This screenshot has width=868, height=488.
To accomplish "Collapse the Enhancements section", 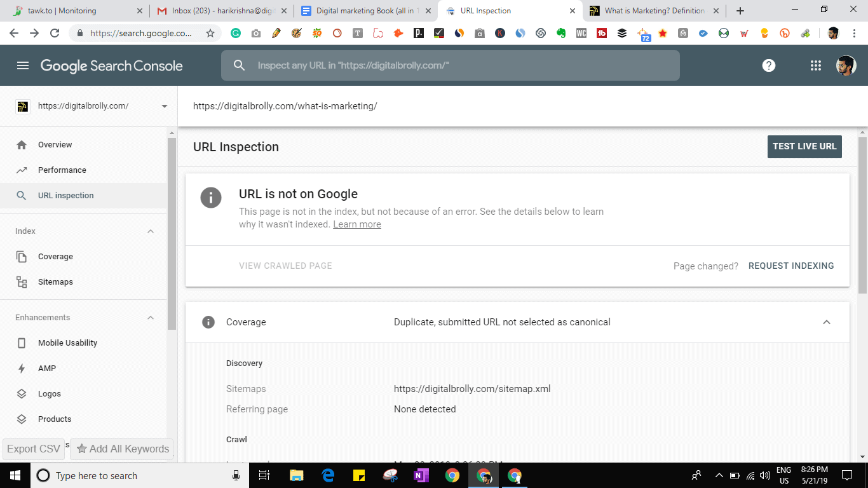I will [x=151, y=318].
